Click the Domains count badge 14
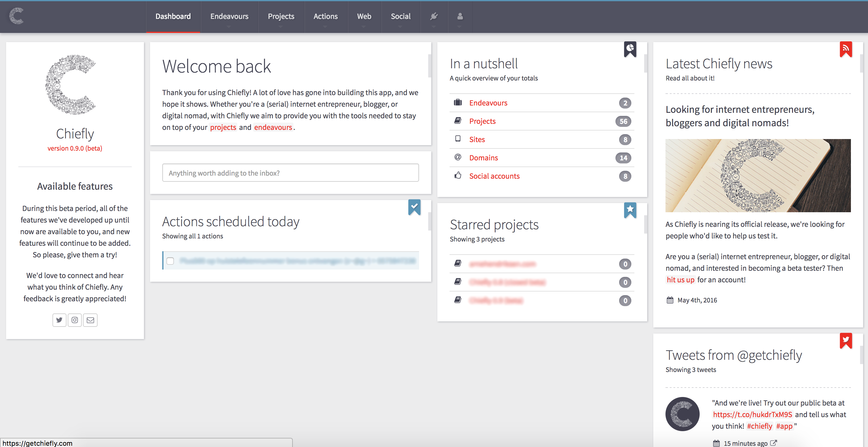 pyautogui.click(x=623, y=158)
